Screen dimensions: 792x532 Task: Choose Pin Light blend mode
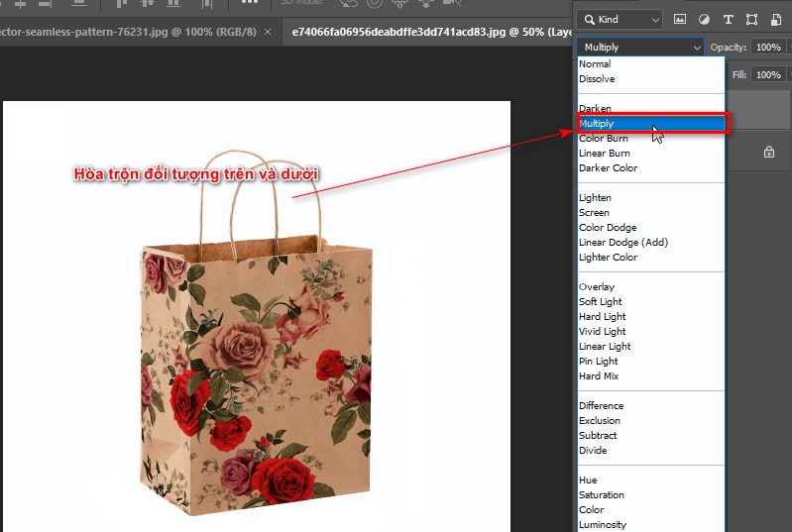pos(651,361)
